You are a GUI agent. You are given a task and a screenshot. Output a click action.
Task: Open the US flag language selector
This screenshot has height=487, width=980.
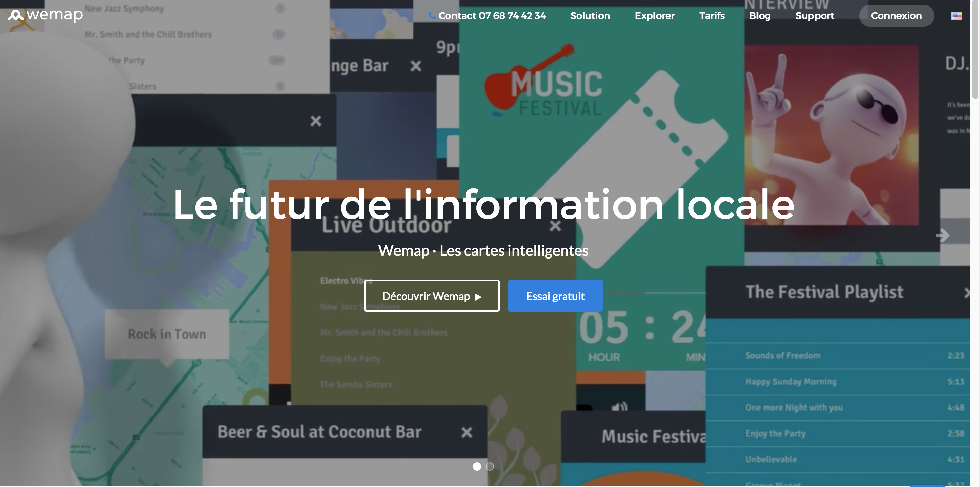click(956, 16)
